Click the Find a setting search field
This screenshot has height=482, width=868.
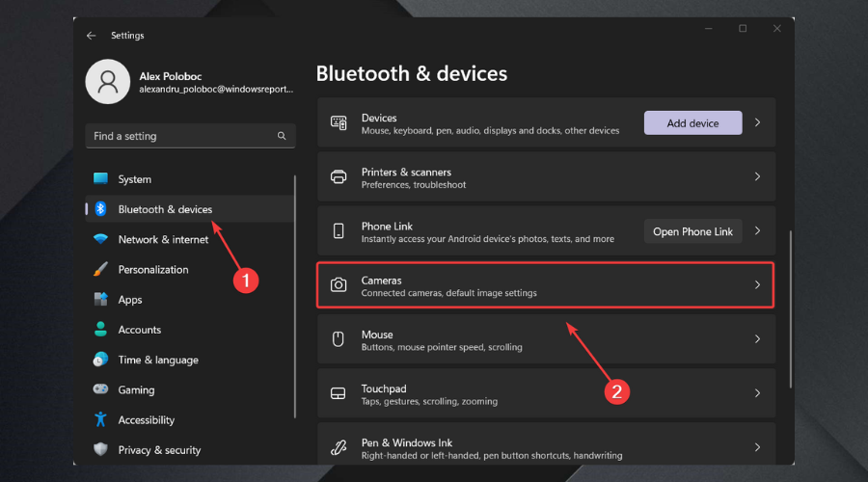tap(190, 136)
